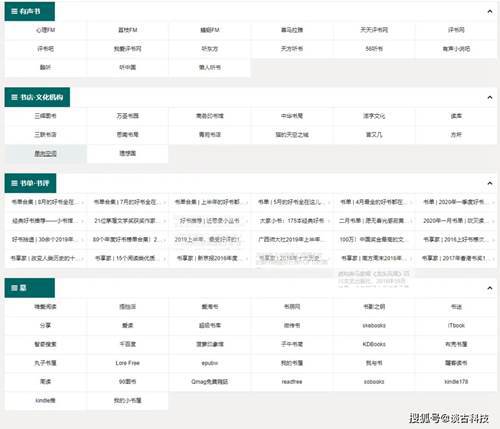Screen dimensions: 500x429
Task: Open the 方所 link
Action: tap(456, 135)
